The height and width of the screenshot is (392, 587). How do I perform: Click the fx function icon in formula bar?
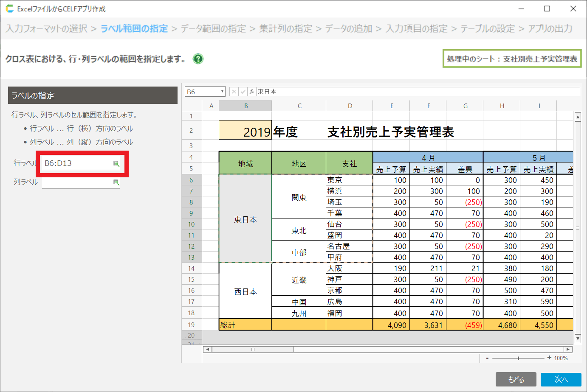[251, 92]
